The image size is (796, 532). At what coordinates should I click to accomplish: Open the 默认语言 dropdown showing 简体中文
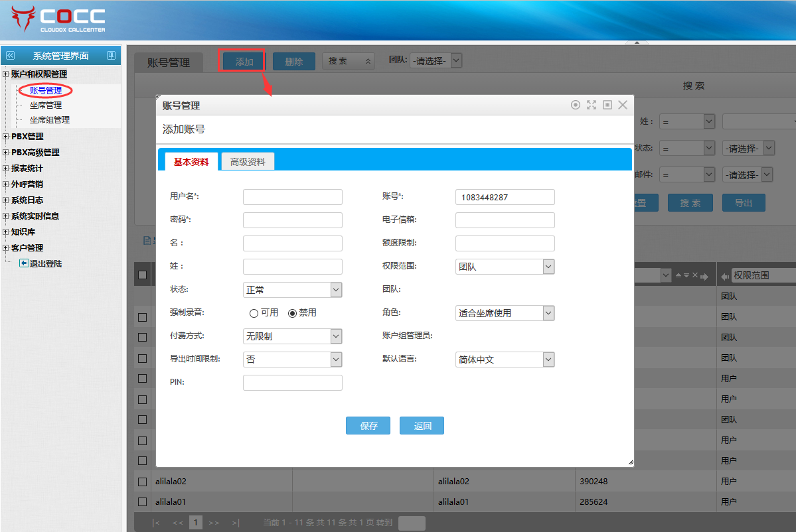(505, 360)
